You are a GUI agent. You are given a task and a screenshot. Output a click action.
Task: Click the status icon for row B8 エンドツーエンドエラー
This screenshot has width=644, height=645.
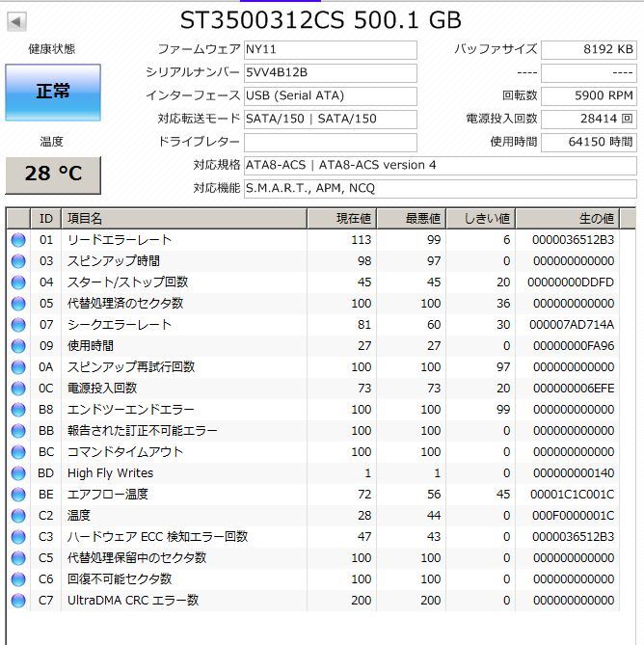18,410
